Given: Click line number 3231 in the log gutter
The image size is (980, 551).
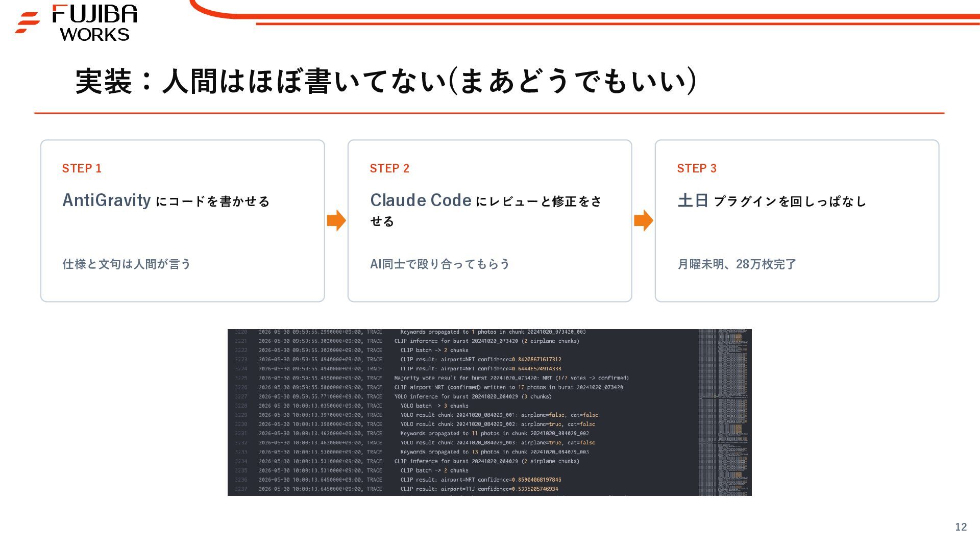Looking at the screenshot, I should tap(241, 433).
